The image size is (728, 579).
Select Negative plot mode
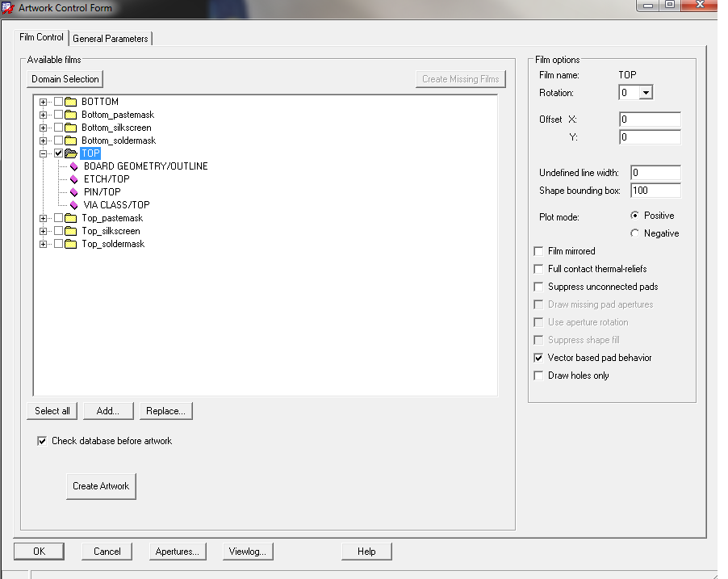(634, 233)
